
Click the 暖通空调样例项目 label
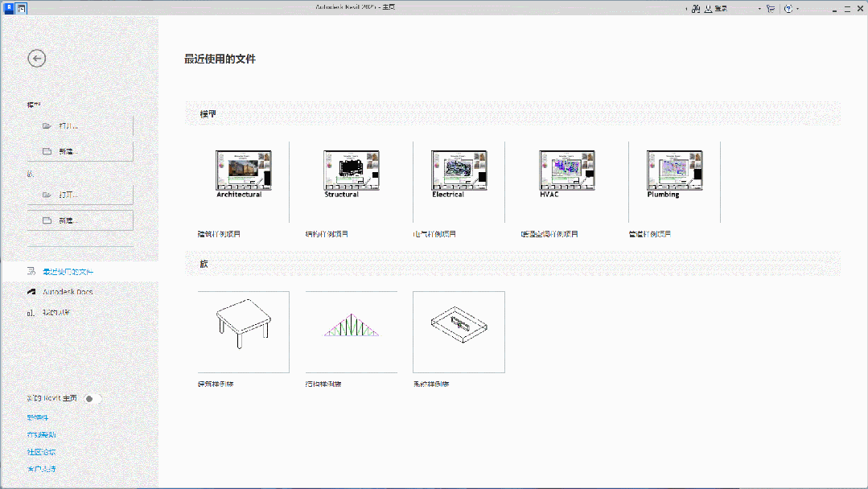click(x=549, y=234)
